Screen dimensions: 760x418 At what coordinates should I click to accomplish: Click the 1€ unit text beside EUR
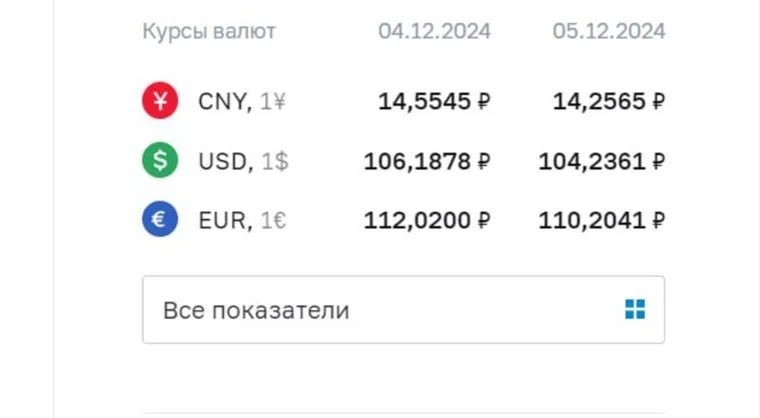(273, 219)
